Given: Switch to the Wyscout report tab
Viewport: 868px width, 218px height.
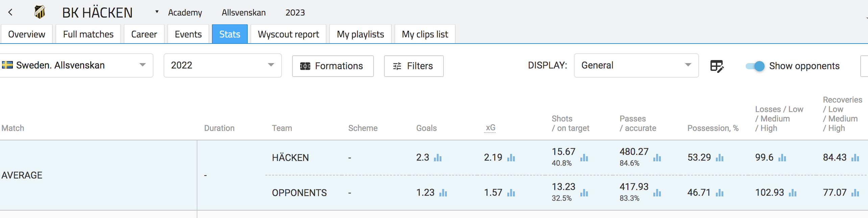Looking at the screenshot, I should pos(288,34).
